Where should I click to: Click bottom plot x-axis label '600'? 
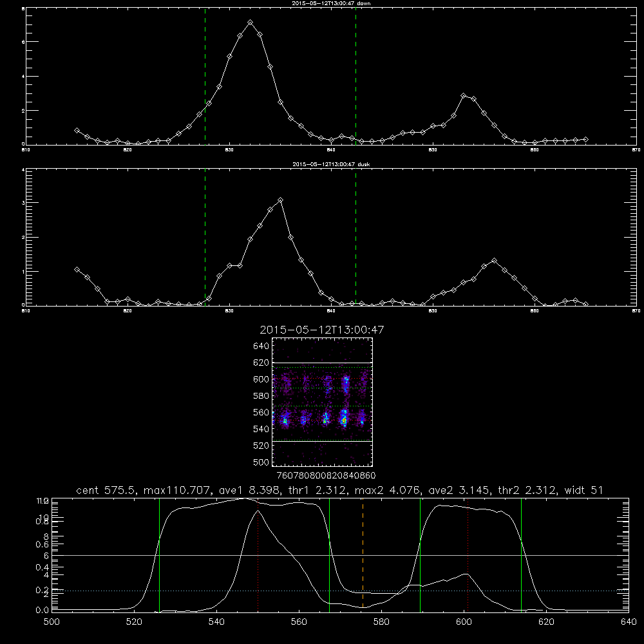[x=464, y=622]
